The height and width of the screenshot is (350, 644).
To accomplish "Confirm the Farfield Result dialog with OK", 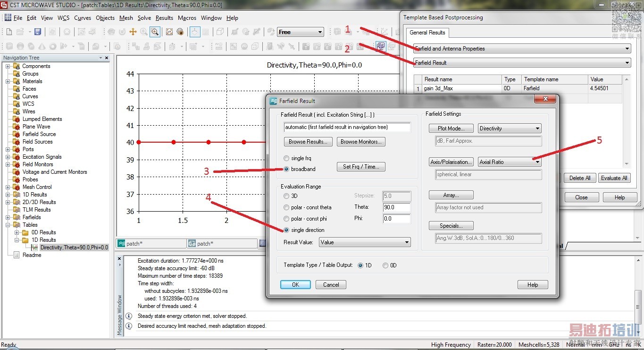I will pyautogui.click(x=295, y=285).
